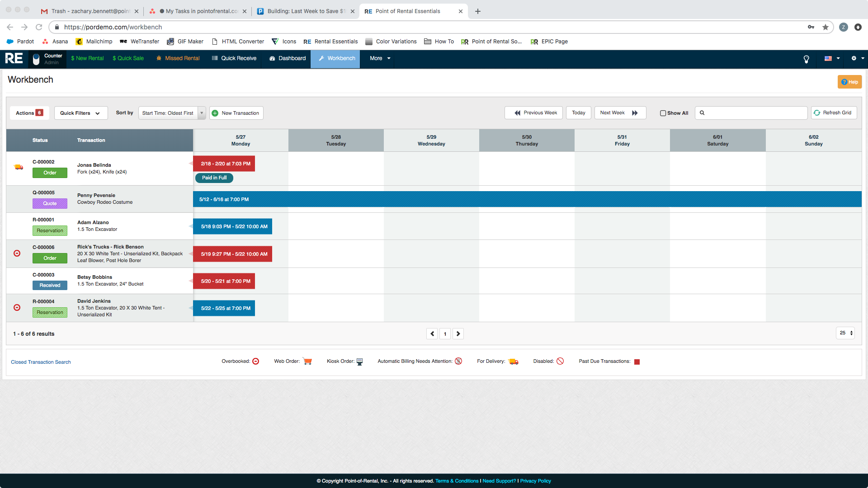Click the green plus icon for New Transaction
Screen dimensions: 868x488
coord(215,113)
